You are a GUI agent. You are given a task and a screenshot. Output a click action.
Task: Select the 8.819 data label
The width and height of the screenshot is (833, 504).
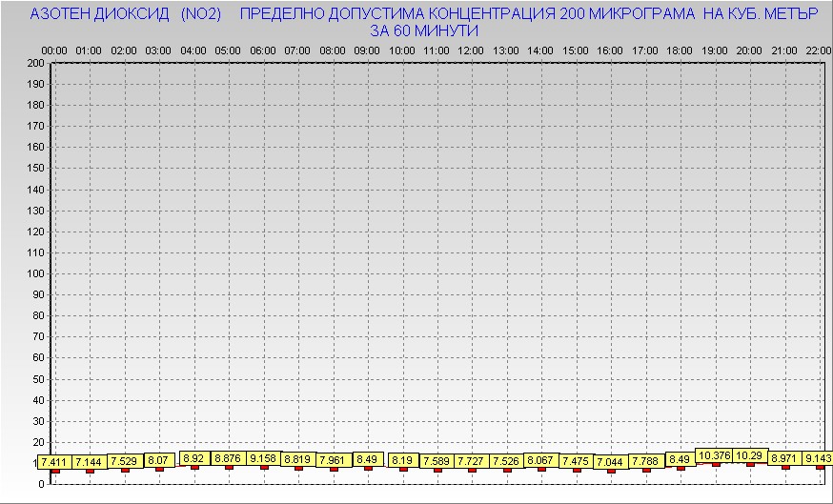tap(298, 459)
